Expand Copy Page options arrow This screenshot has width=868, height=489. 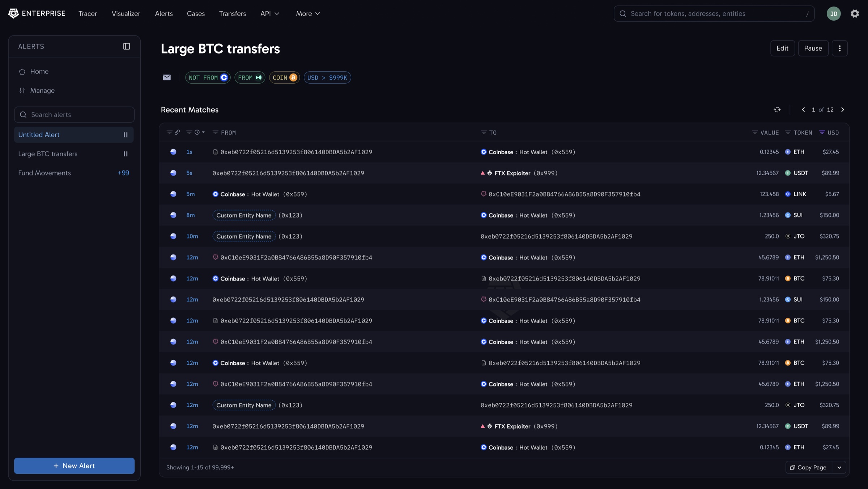(839, 467)
